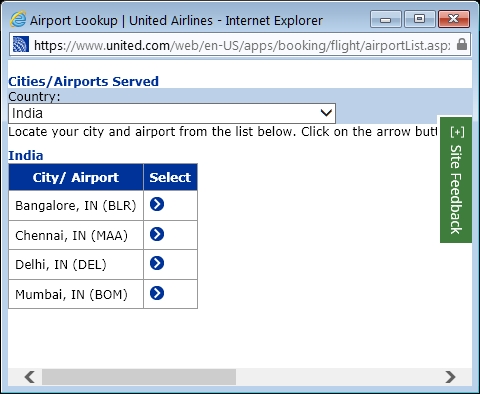Screen dimensions: 480x394
Task: Click the padlock security icon in address bar
Action: point(462,44)
